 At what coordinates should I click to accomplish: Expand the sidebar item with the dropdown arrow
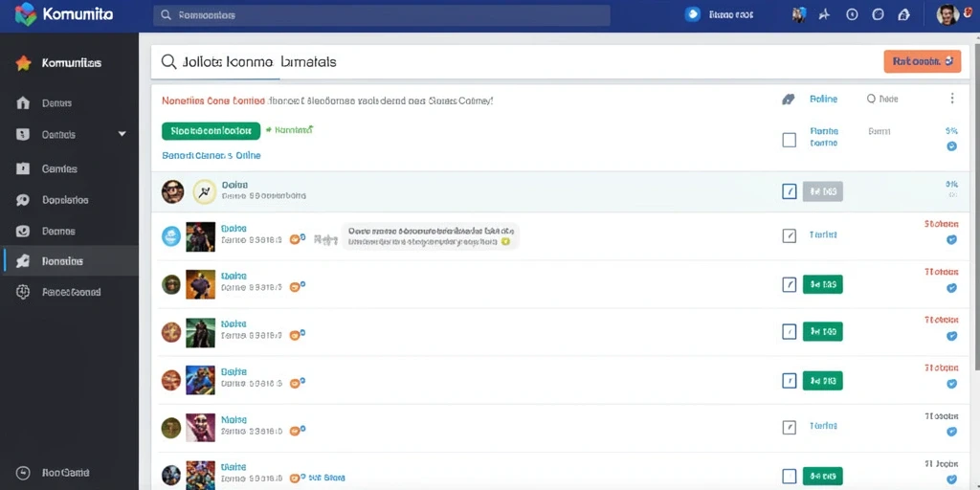click(69, 134)
